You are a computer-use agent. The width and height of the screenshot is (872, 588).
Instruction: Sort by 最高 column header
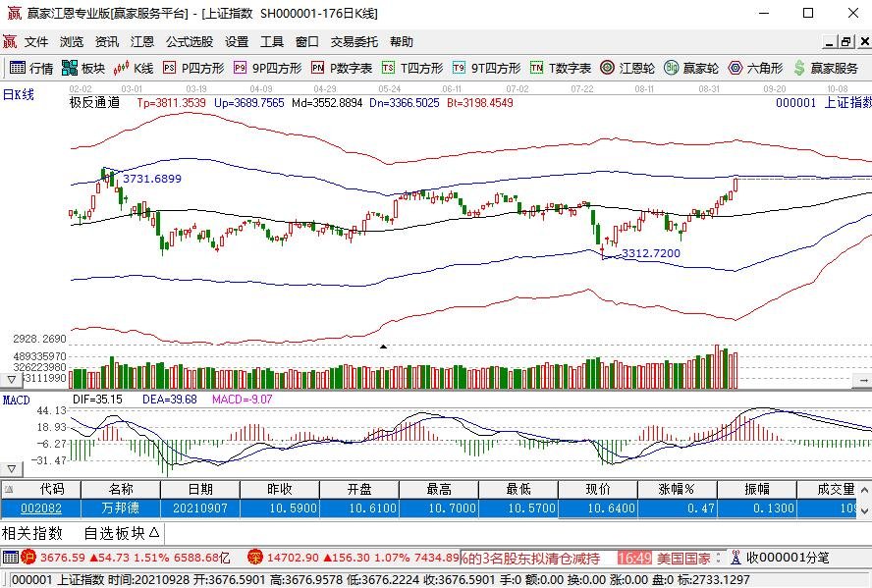[x=439, y=489]
